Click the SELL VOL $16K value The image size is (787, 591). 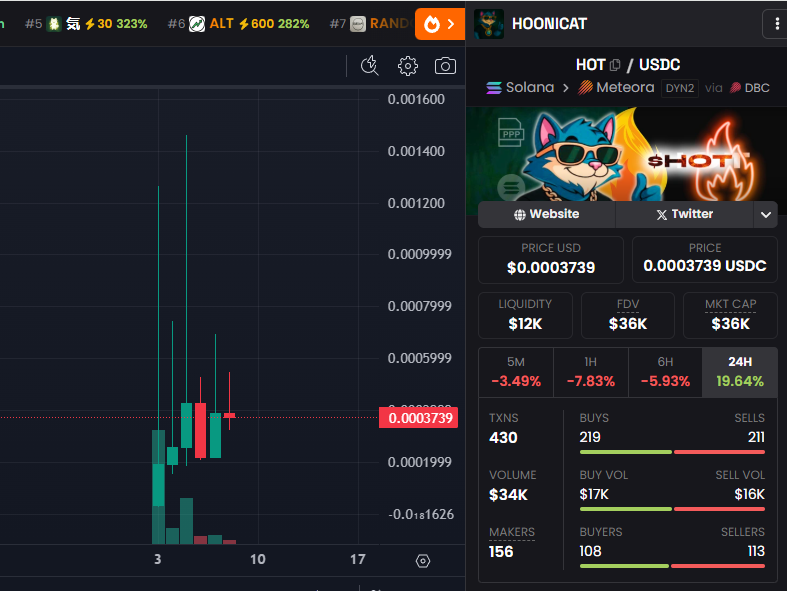[x=750, y=495]
